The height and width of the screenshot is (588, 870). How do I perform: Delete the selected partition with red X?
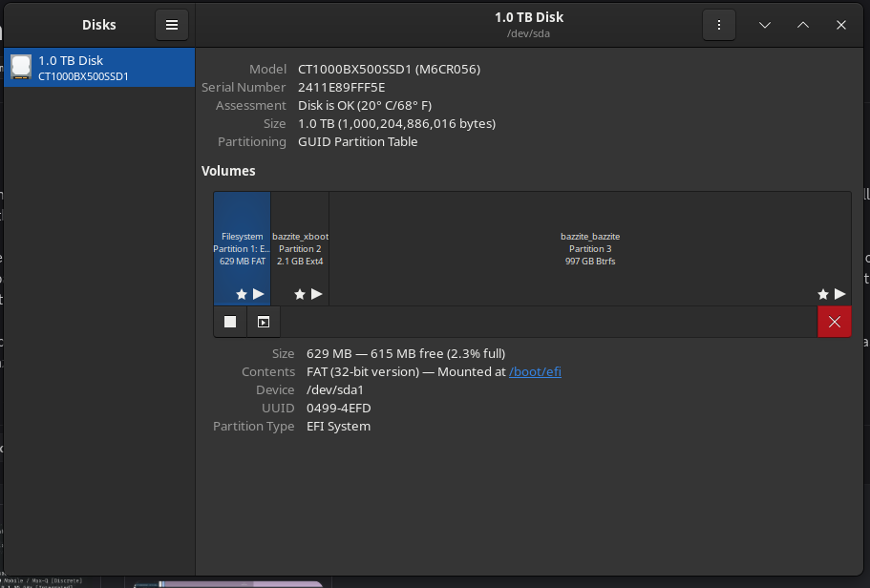tap(835, 322)
